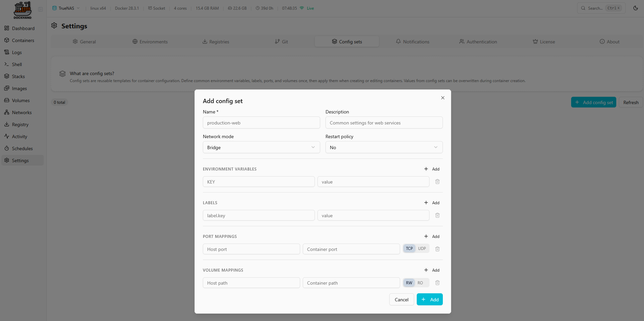Set volume mapping to read-only RO
Image resolution: width=644 pixels, height=321 pixels.
(x=420, y=283)
